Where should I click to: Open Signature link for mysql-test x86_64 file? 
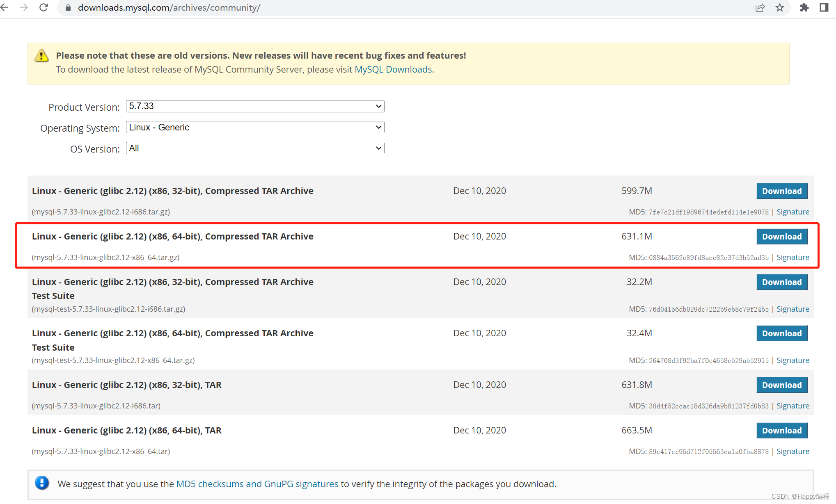click(792, 360)
